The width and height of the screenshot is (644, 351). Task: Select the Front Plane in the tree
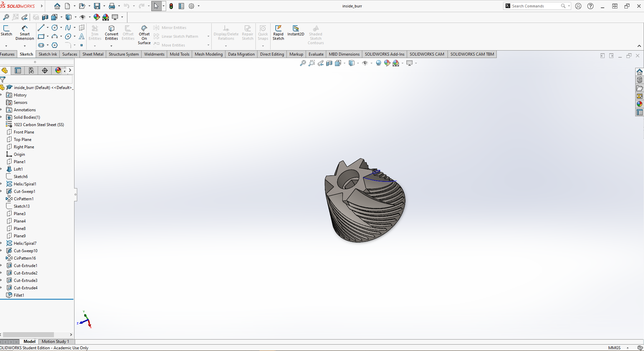24,132
